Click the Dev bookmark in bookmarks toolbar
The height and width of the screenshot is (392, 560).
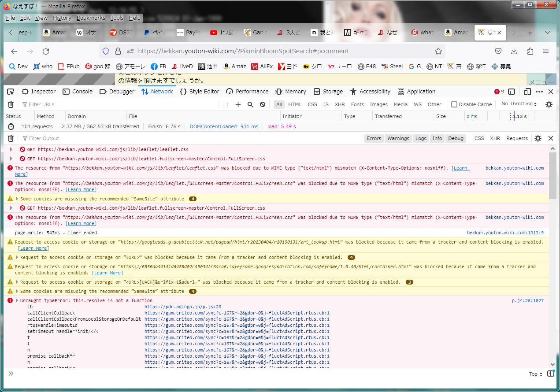[19, 67]
